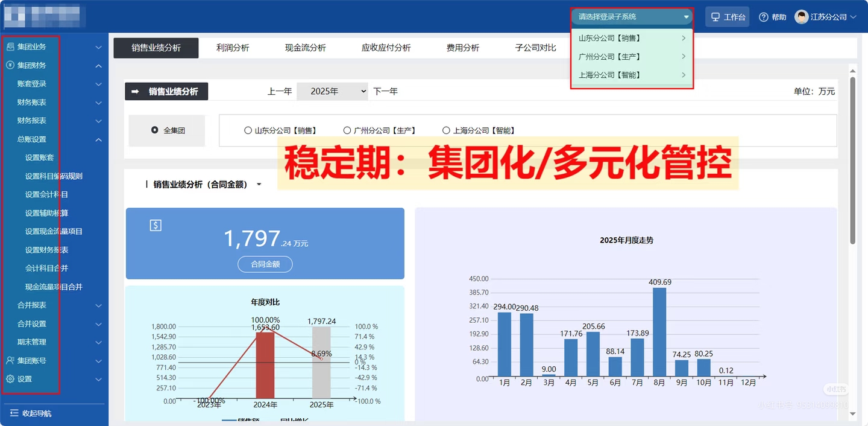Image resolution: width=868 pixels, height=426 pixels.
Task: Click the scrollbar down arrow
Action: click(x=852, y=414)
